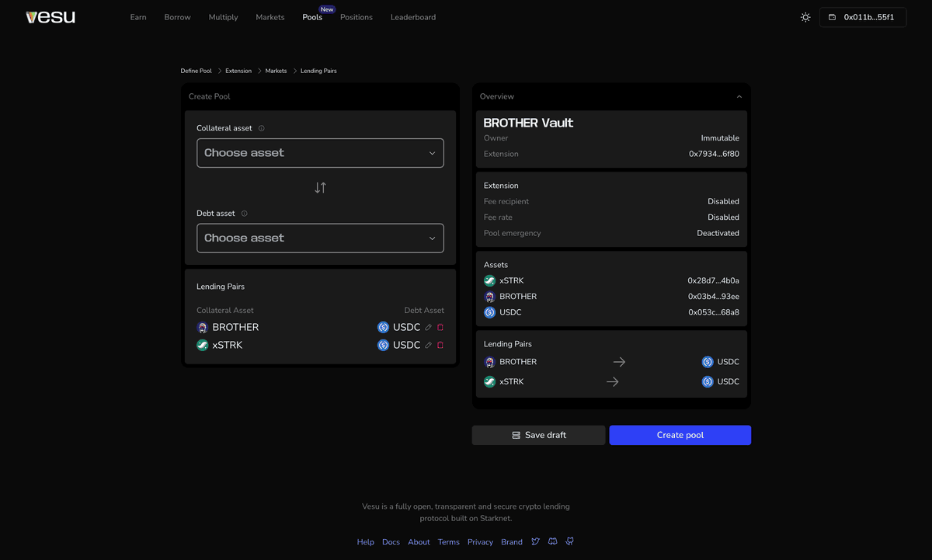The image size is (932, 560).
Task: Click USDC icon in Overview xSTRK pair row
Action: [708, 381]
